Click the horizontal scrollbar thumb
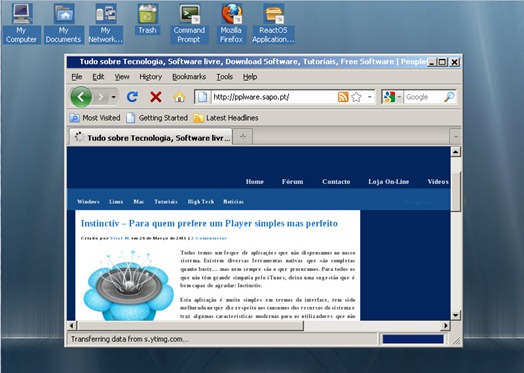 click(190, 326)
